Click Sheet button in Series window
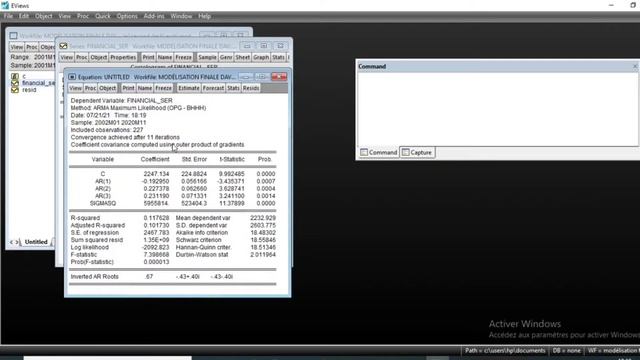The image size is (640, 360). point(242,58)
